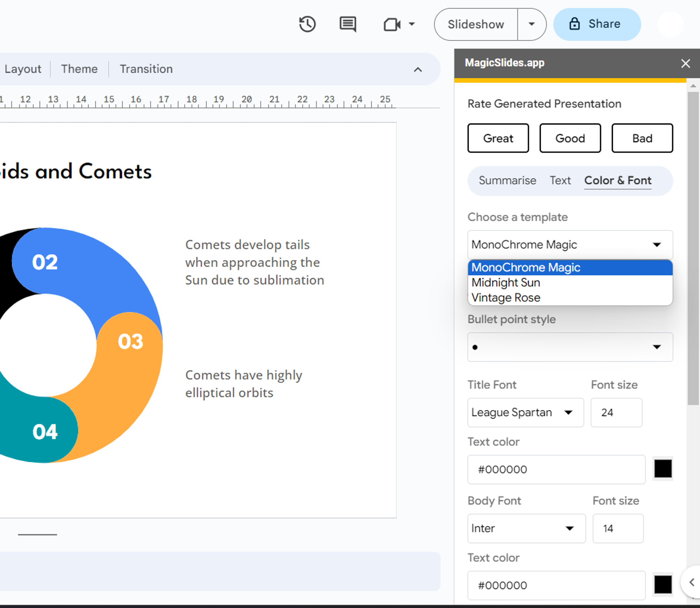700x608 pixels.
Task: Click the camera video call icon
Action: (x=392, y=24)
